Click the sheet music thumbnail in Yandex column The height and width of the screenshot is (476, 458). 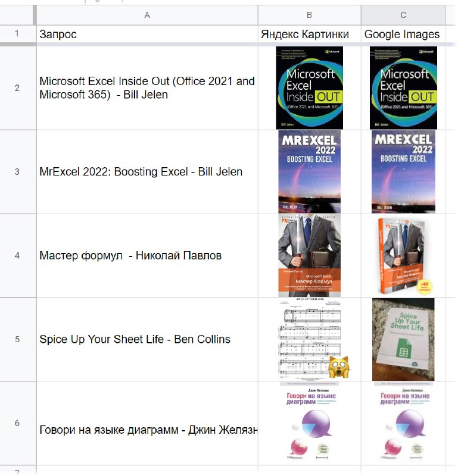click(309, 339)
